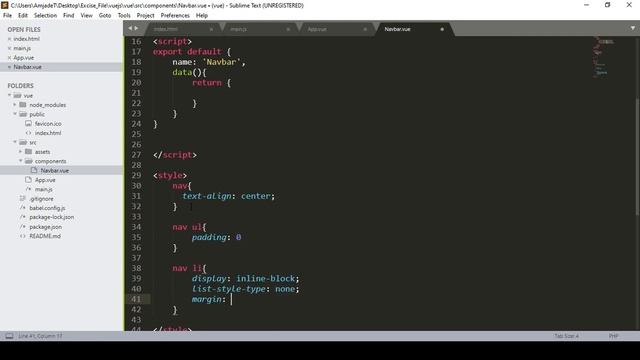Open README.md in the sidebar

[45, 236]
